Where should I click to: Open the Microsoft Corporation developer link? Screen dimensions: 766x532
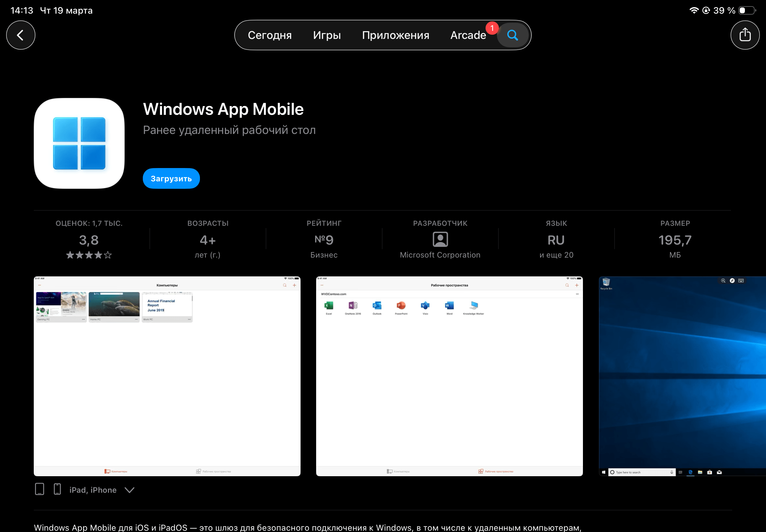(440, 255)
